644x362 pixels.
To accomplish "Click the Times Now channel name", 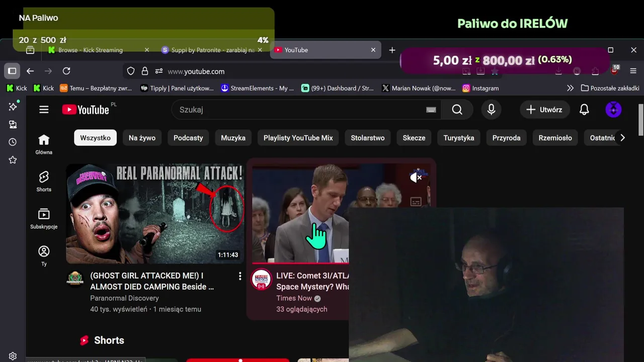I will pyautogui.click(x=294, y=298).
